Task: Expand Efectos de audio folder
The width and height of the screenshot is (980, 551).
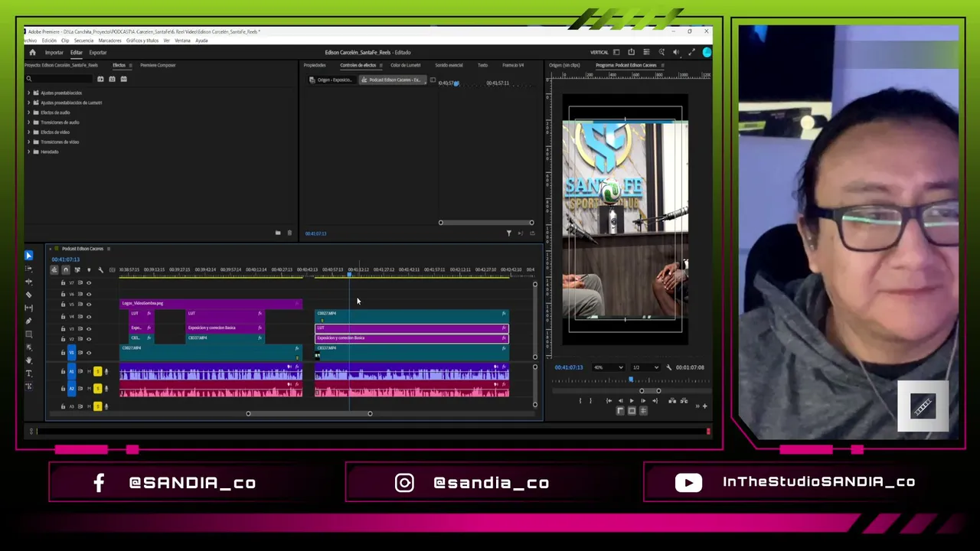Action: [29, 112]
